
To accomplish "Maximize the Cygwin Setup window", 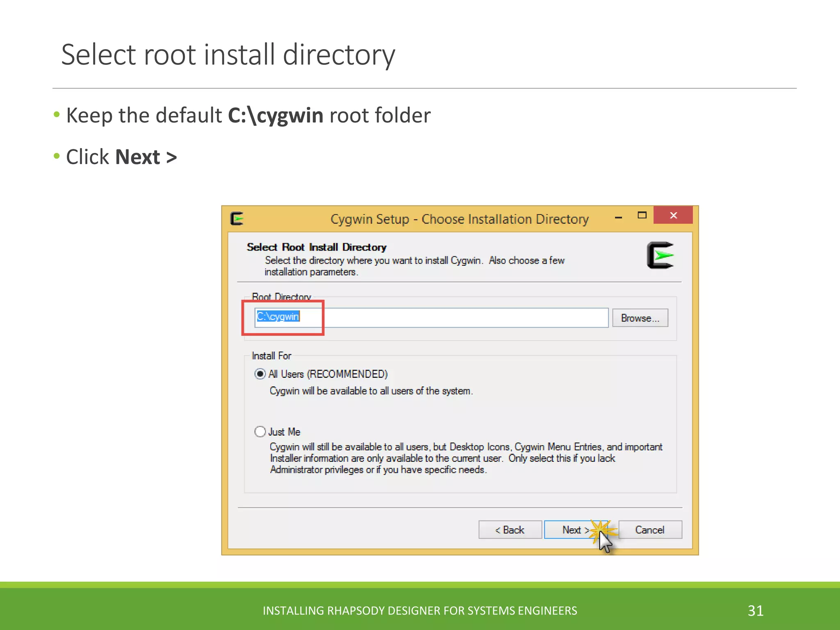I will (x=642, y=215).
